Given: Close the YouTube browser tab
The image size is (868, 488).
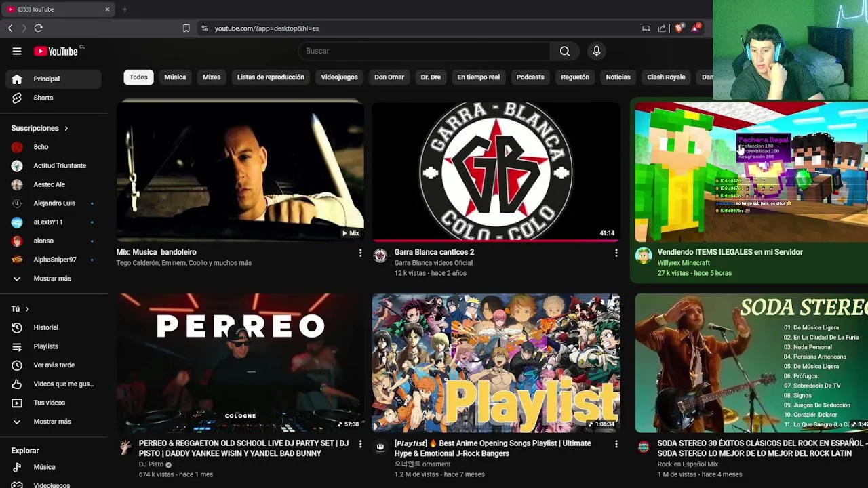Looking at the screenshot, I should click(x=107, y=9).
